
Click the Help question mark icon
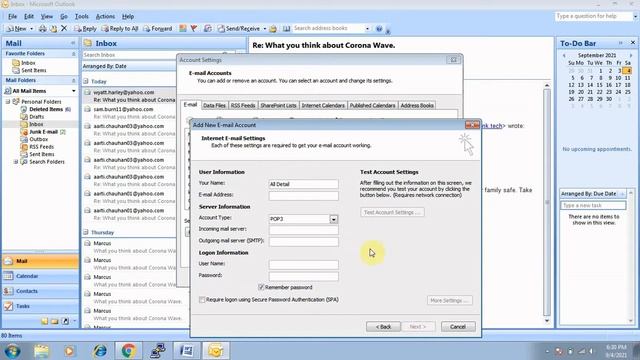coord(379,29)
